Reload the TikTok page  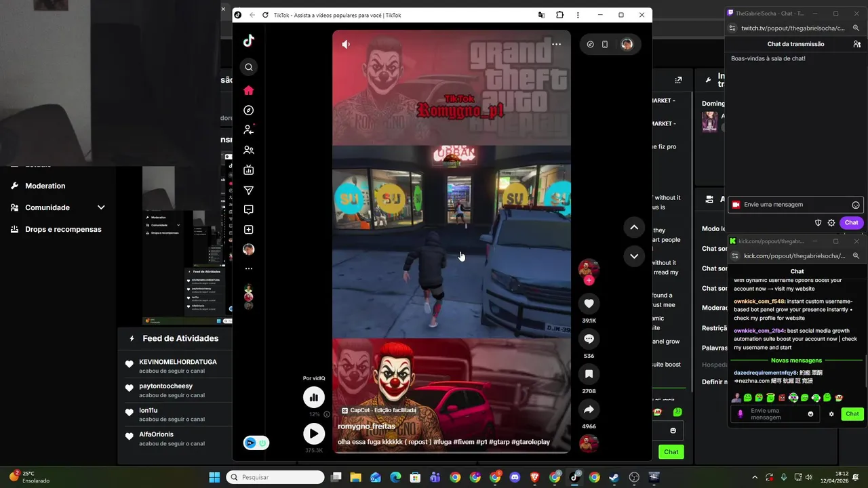(265, 15)
